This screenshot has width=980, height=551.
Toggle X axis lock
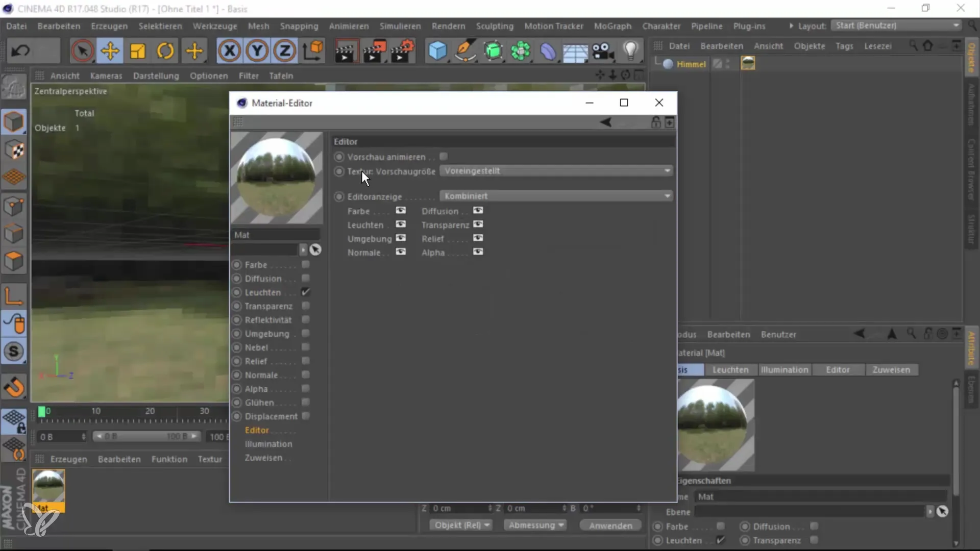point(230,51)
